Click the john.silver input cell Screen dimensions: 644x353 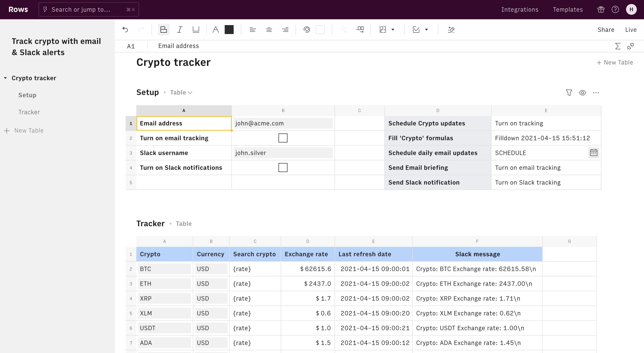coord(283,153)
